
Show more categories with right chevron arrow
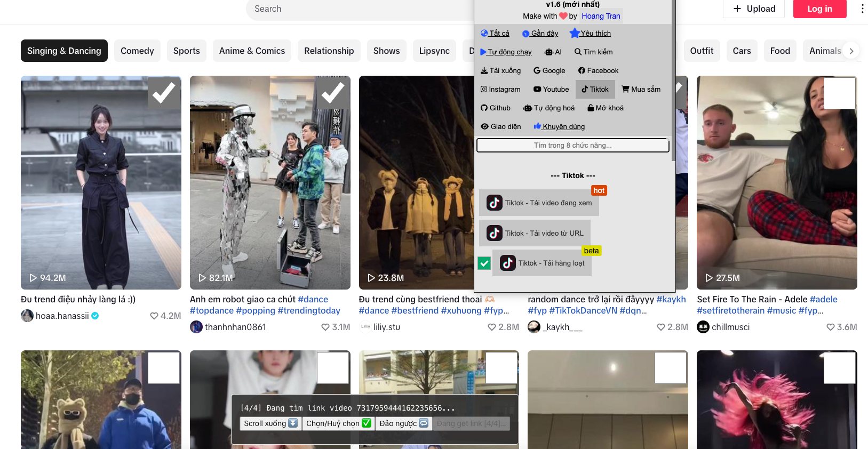pyautogui.click(x=851, y=51)
